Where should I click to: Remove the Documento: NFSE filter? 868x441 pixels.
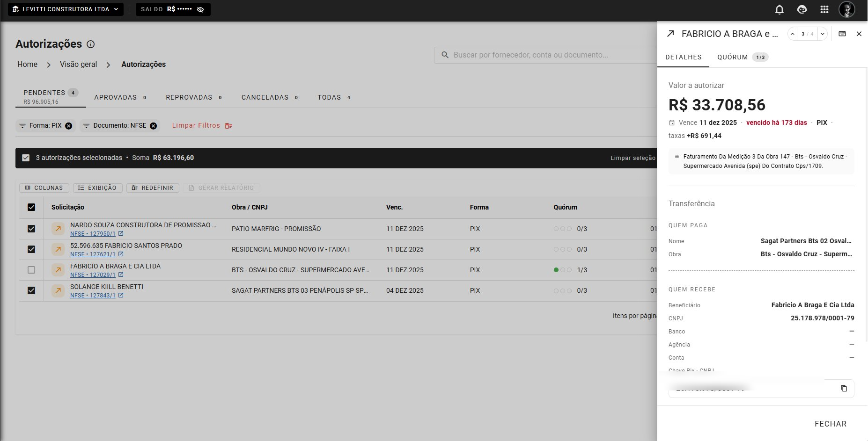pyautogui.click(x=153, y=126)
